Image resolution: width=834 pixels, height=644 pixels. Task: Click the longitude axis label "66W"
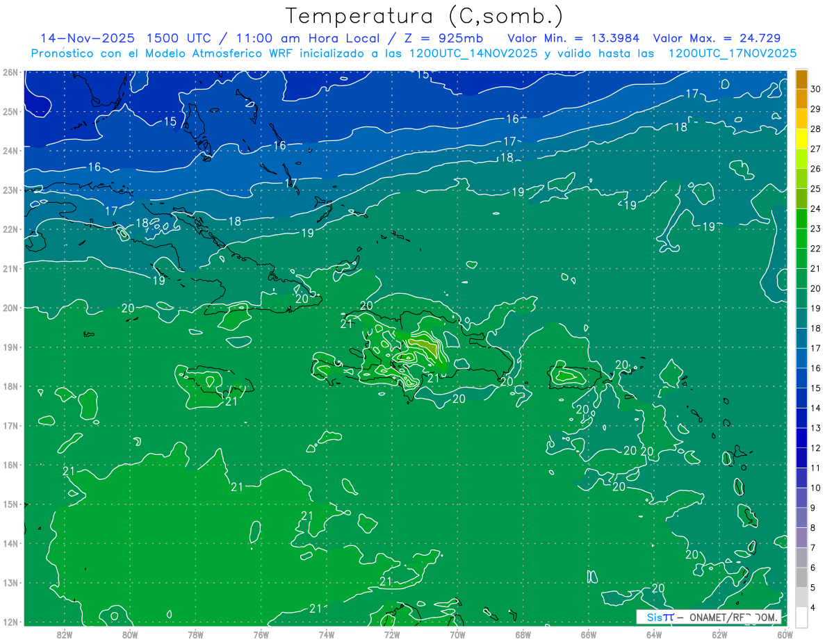(588, 634)
